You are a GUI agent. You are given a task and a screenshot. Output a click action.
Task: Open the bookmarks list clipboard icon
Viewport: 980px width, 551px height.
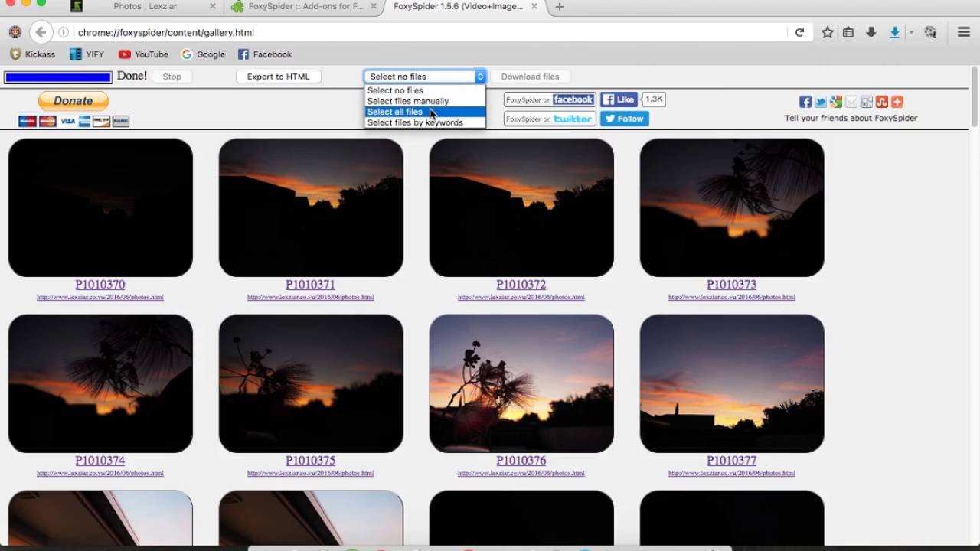coord(848,32)
